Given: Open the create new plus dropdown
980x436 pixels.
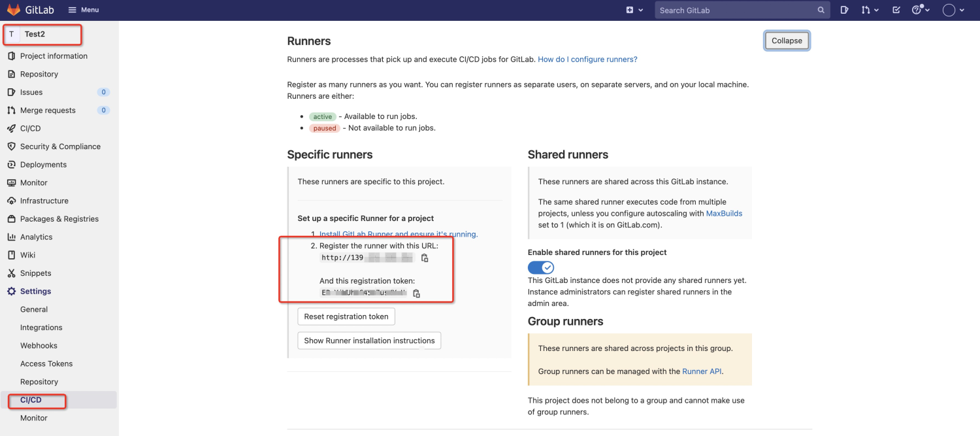Looking at the screenshot, I should coord(634,10).
